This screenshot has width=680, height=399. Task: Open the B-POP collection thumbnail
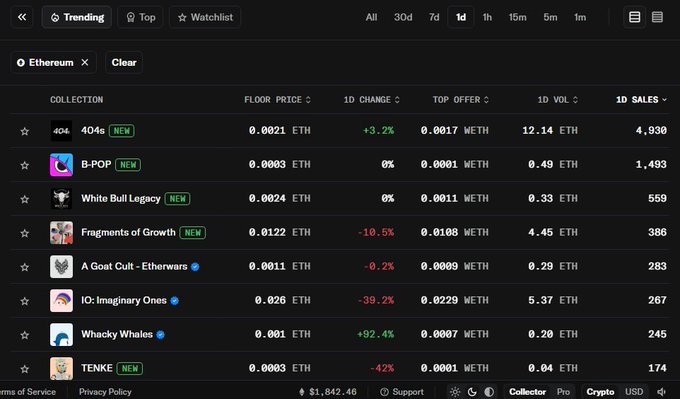point(62,165)
